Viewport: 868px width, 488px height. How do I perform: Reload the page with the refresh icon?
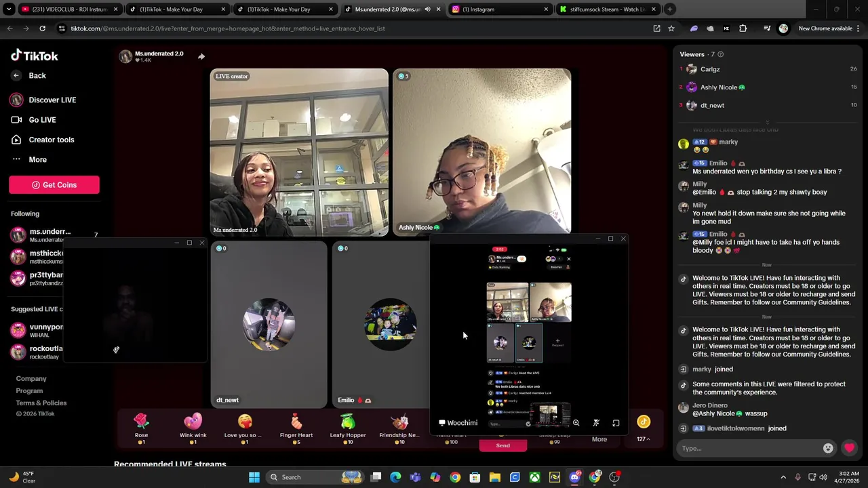[42, 28]
